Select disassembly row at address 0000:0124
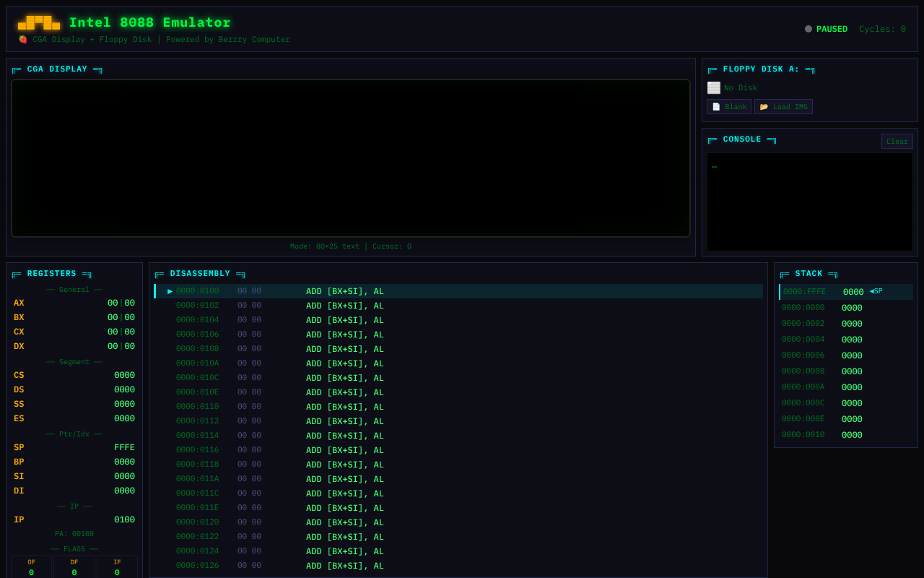 pos(458,551)
